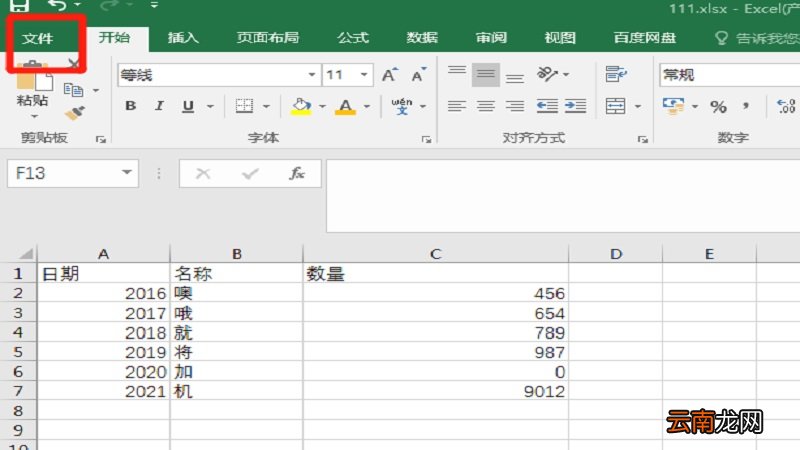
Task: Open the customize quick access toolbar dropdown
Action: click(154, 6)
